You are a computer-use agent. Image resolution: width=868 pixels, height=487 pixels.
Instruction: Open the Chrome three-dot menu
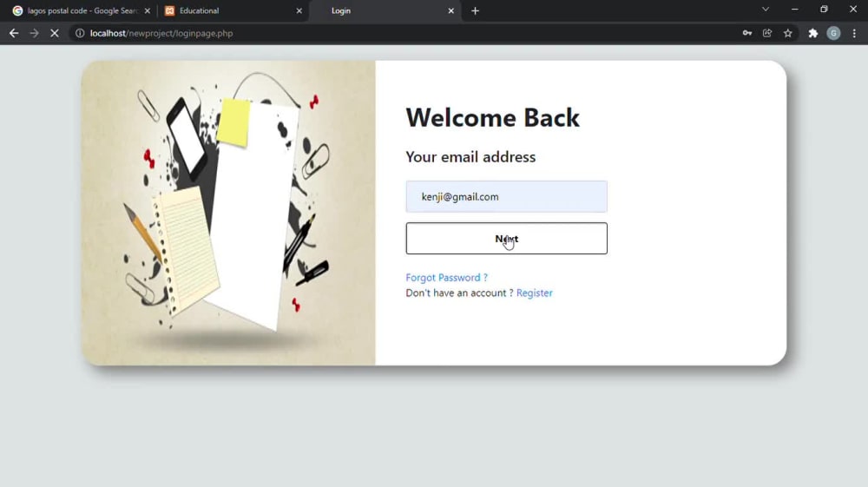click(854, 33)
